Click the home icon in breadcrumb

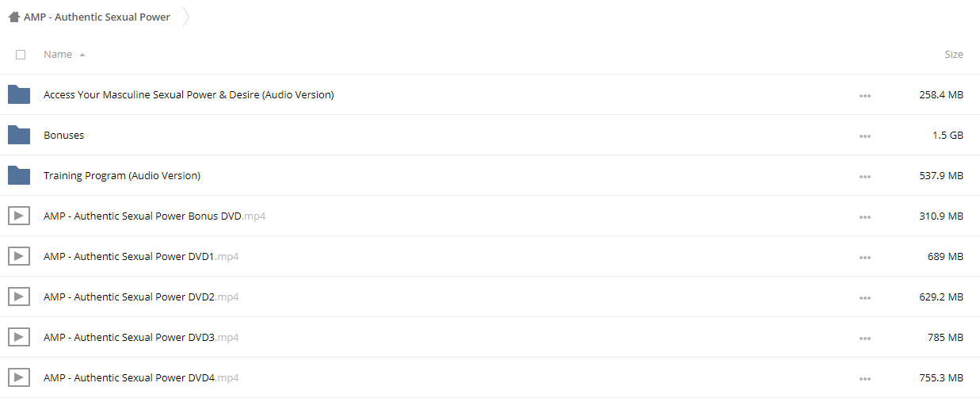[13, 17]
